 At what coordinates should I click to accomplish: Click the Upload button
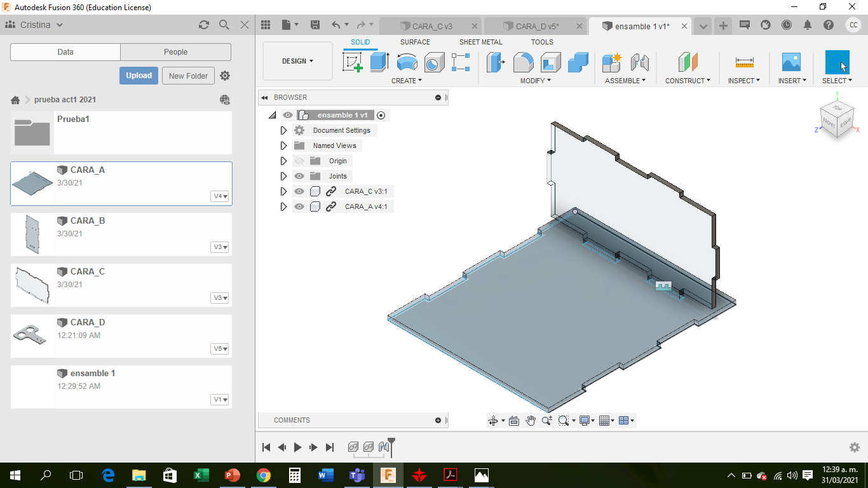coord(139,76)
